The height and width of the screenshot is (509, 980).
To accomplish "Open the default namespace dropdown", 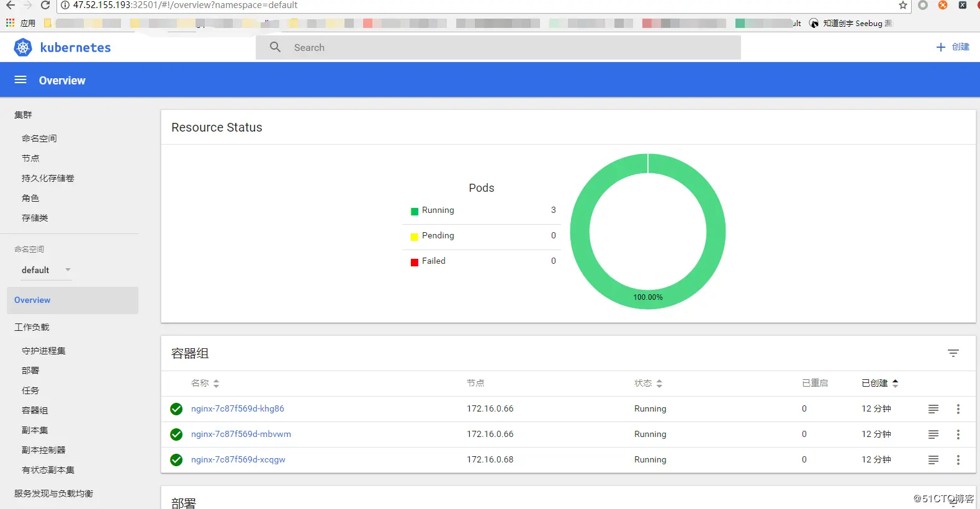I will tap(47, 270).
